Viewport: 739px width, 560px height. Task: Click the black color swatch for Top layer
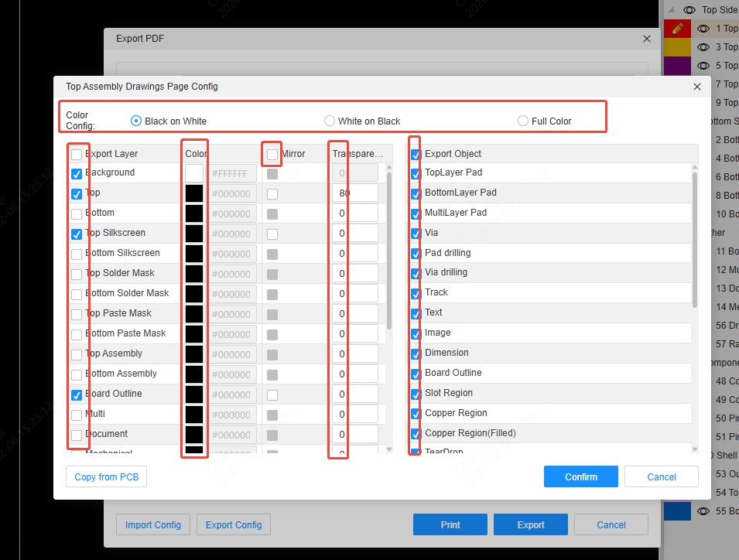[x=194, y=193]
